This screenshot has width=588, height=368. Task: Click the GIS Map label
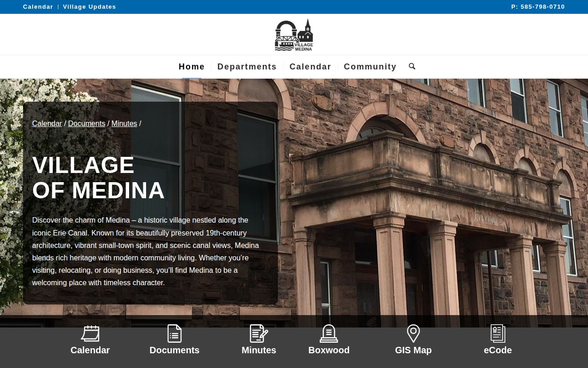pos(413,350)
